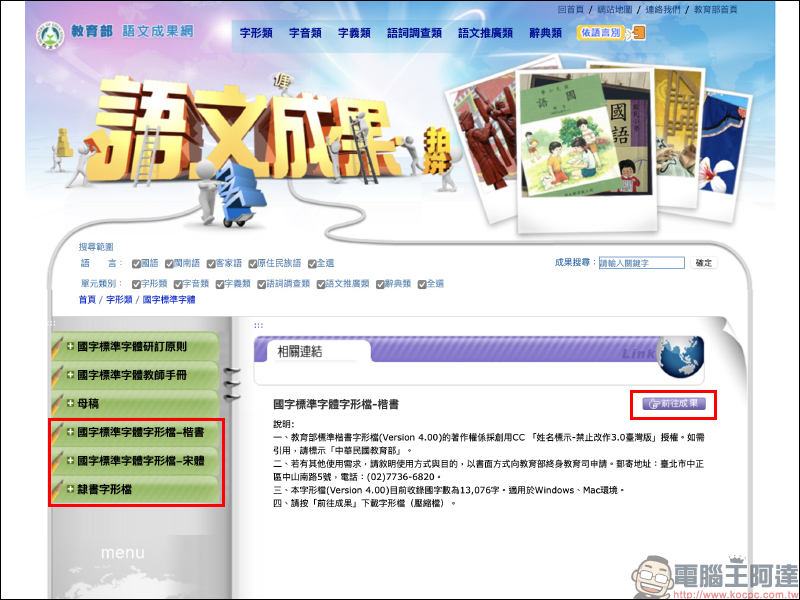Open the 語文推廣類 top navigation menu

pyautogui.click(x=485, y=33)
